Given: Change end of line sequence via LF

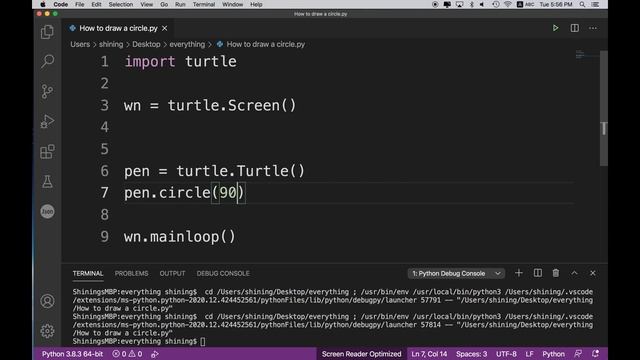Looking at the screenshot, I should click(x=529, y=354).
